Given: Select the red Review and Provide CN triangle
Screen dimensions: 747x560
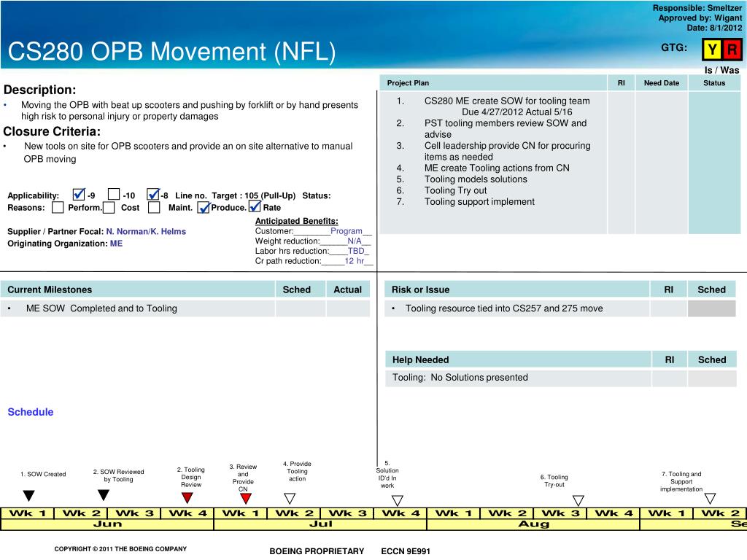Looking at the screenshot, I should click(x=245, y=499).
